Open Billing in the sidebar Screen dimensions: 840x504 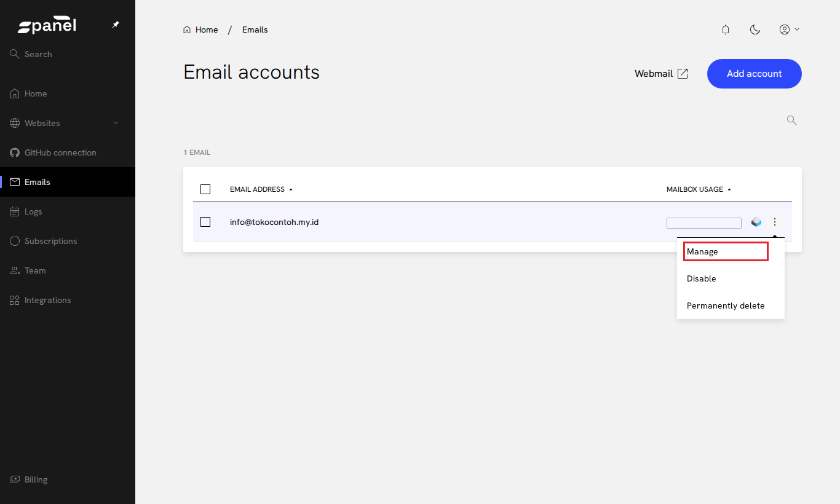(68, 479)
